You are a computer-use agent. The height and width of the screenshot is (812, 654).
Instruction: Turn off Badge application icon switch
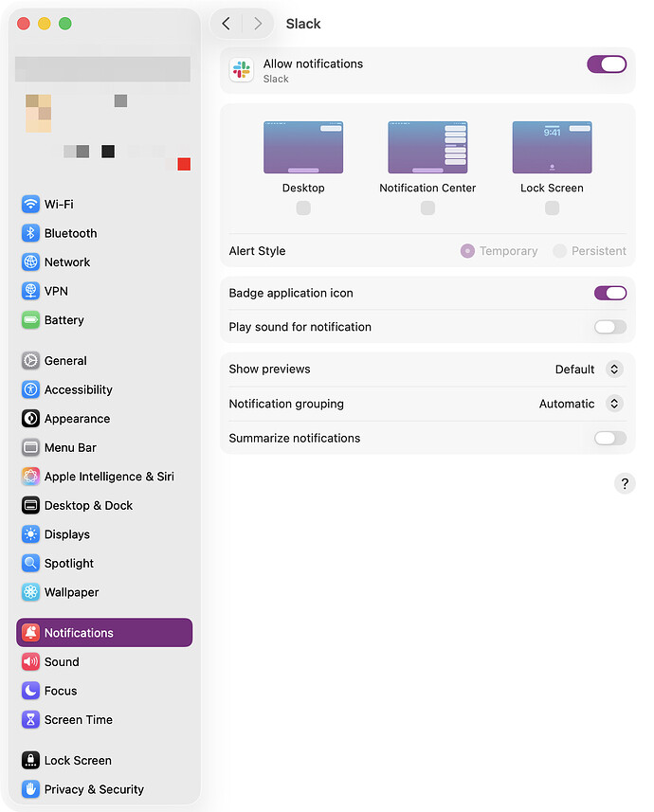[x=610, y=293]
